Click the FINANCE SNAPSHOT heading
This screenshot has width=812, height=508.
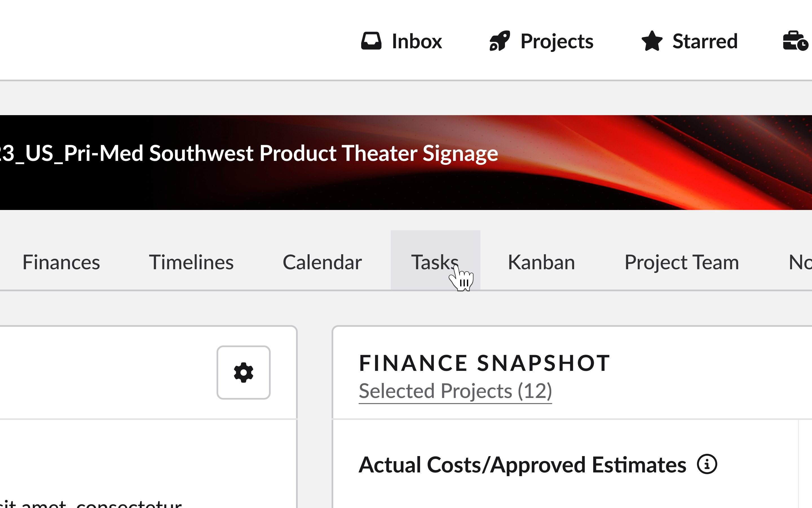click(484, 363)
